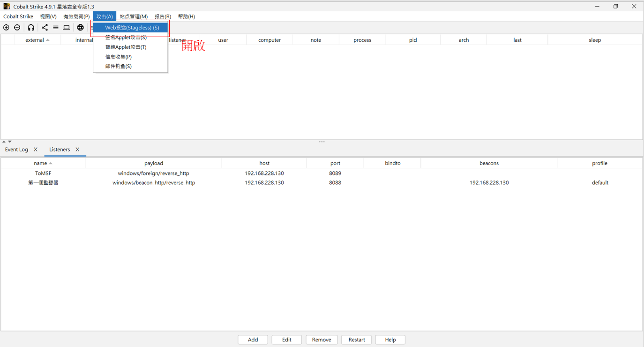Screen dimensions: 644x347
Task: Choose 智能Applet攻击(T) menu entry
Action: tap(130, 47)
